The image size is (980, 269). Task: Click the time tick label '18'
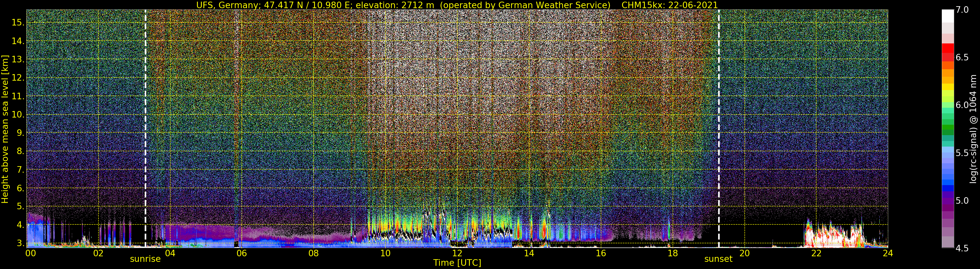673,253
